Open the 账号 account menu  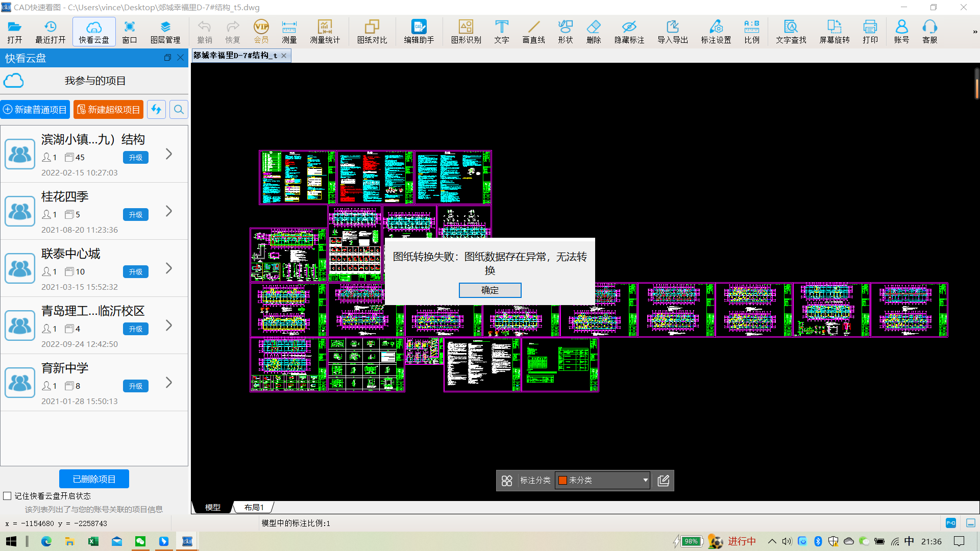[901, 32]
